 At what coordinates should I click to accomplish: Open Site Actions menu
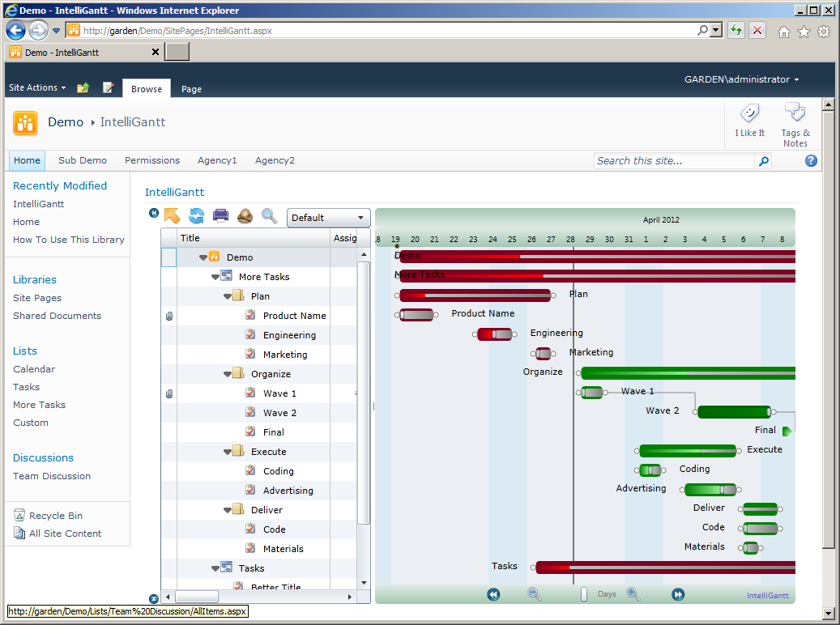pyautogui.click(x=37, y=87)
